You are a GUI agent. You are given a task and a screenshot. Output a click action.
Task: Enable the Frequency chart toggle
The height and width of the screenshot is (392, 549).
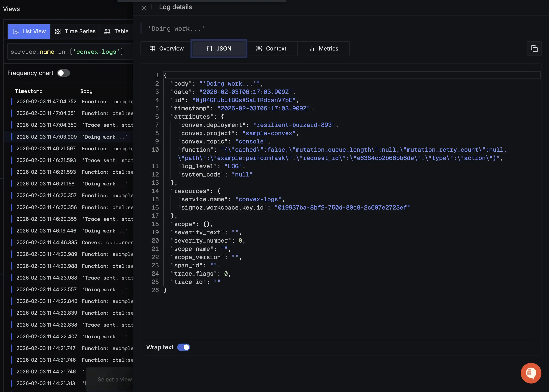point(64,73)
